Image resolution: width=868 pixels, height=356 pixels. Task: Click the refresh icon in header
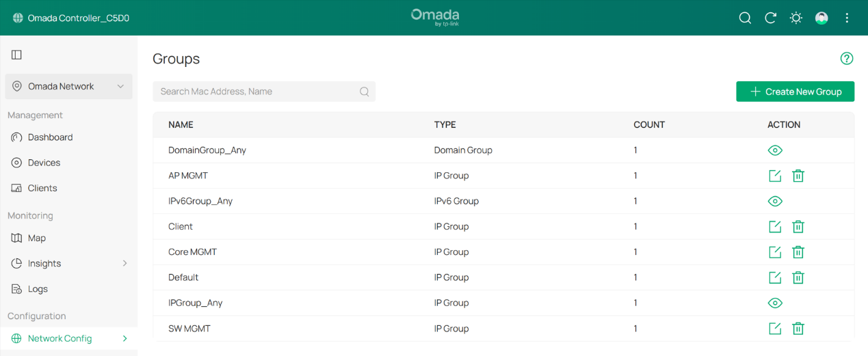[x=770, y=18]
